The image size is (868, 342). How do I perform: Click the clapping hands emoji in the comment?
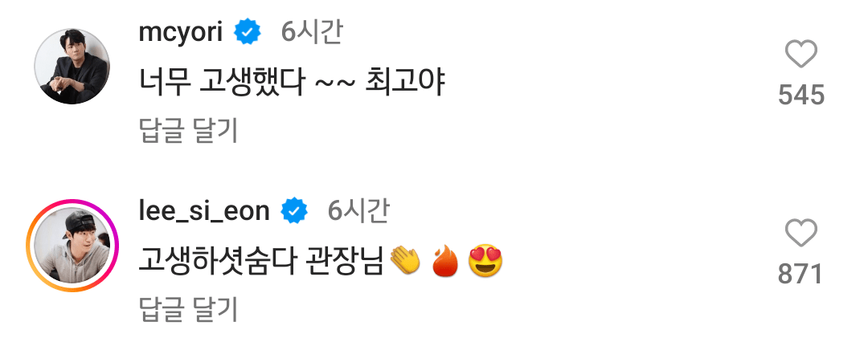coord(405,261)
